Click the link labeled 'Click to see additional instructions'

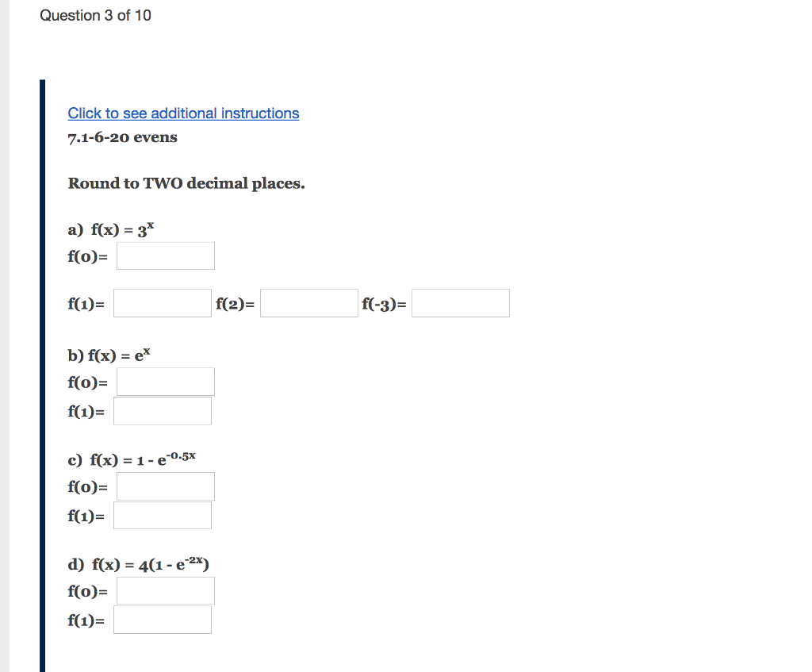183,113
